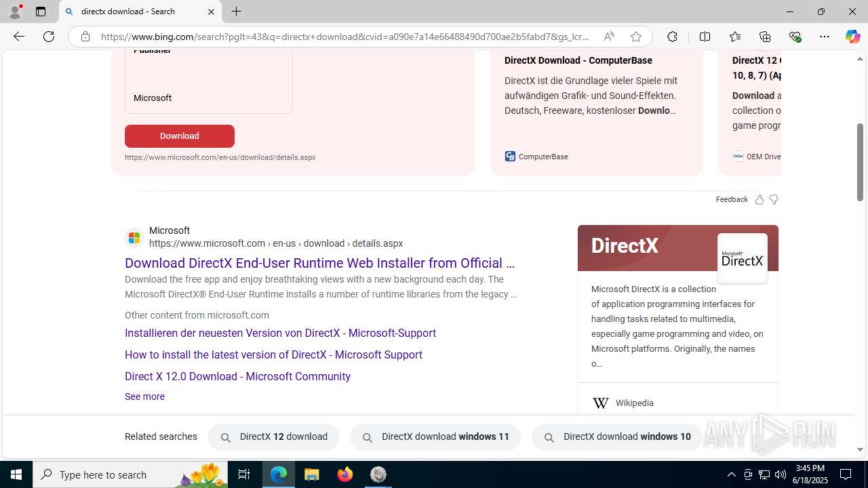
Task: Open the Favorites list icon
Action: point(734,37)
